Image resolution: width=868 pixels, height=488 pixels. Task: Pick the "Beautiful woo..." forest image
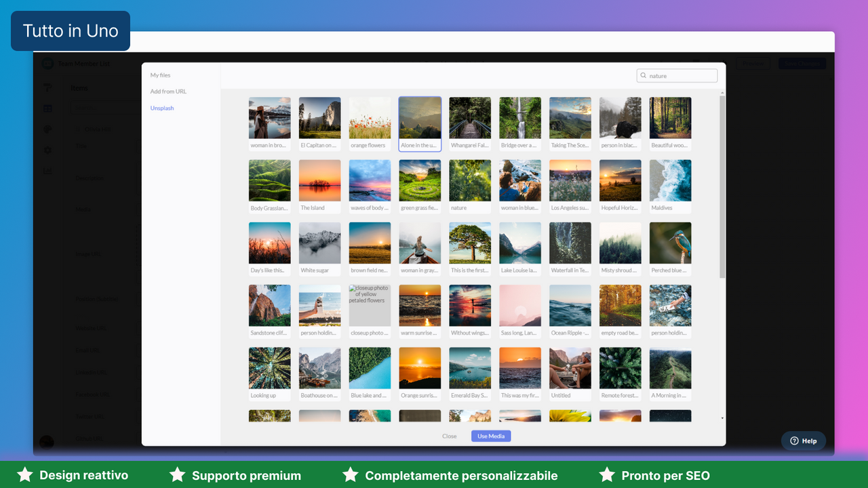click(x=671, y=123)
